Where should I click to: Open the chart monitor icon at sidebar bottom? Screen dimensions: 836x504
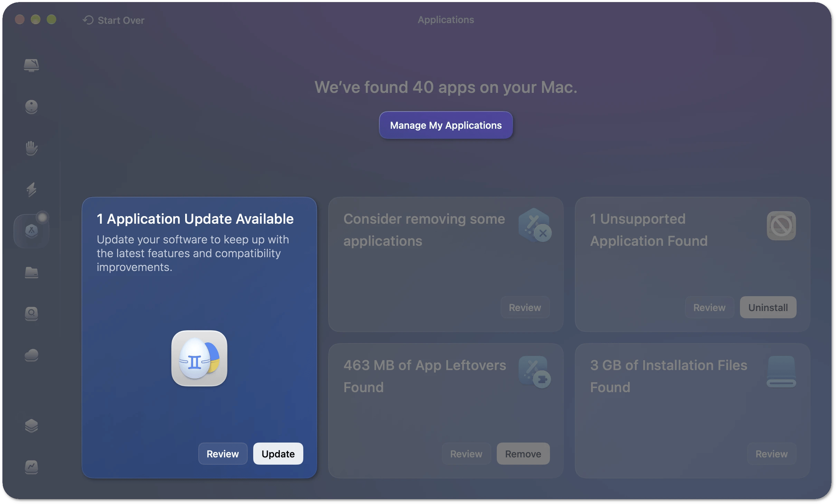pos(31,467)
